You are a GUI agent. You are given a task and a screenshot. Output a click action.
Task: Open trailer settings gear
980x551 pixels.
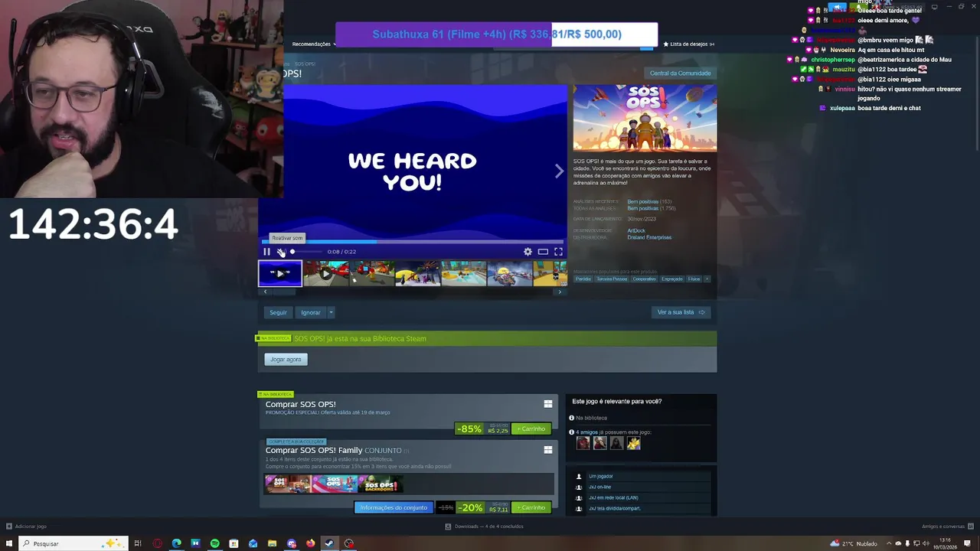point(528,252)
